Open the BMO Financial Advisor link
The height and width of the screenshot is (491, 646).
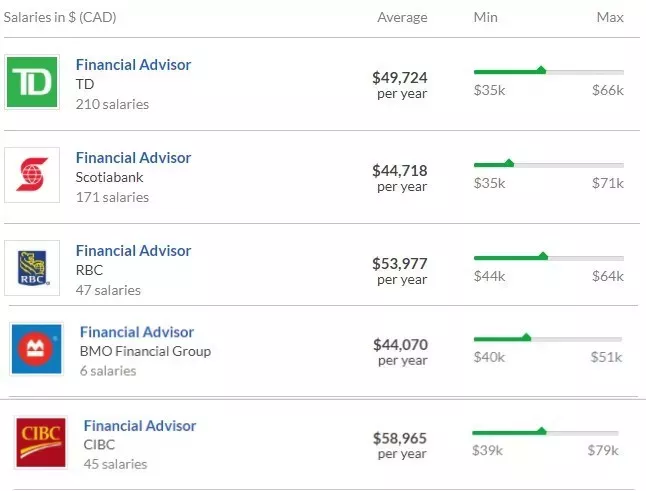point(137,332)
